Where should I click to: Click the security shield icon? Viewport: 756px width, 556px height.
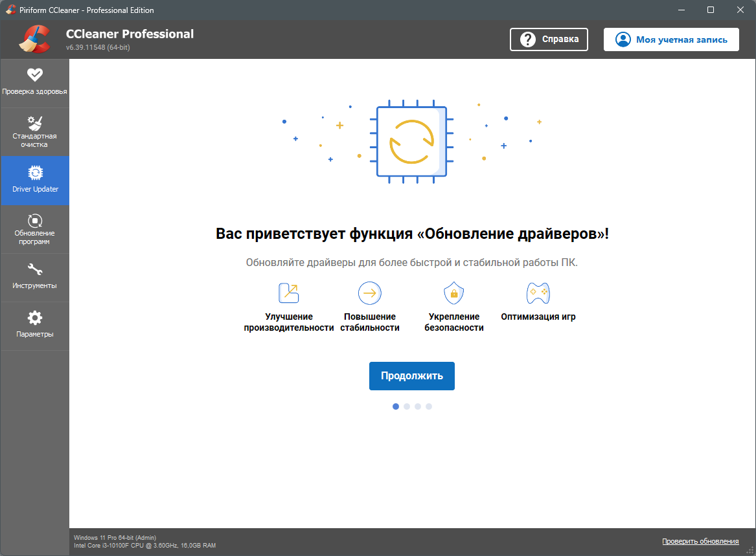click(x=453, y=293)
